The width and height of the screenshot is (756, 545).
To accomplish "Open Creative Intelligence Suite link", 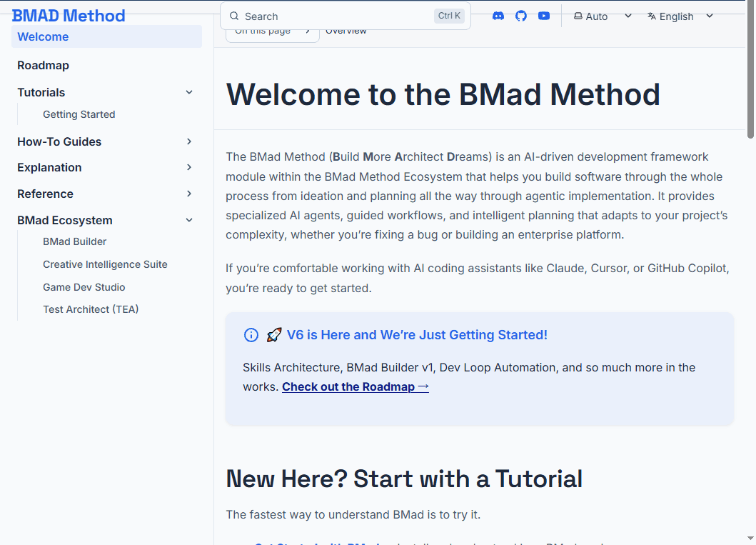I will pos(105,264).
